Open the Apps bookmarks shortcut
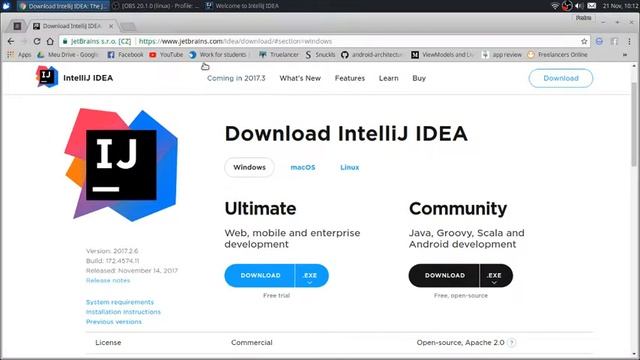Viewport: 640px width, 360px height. pyautogui.click(x=20, y=55)
